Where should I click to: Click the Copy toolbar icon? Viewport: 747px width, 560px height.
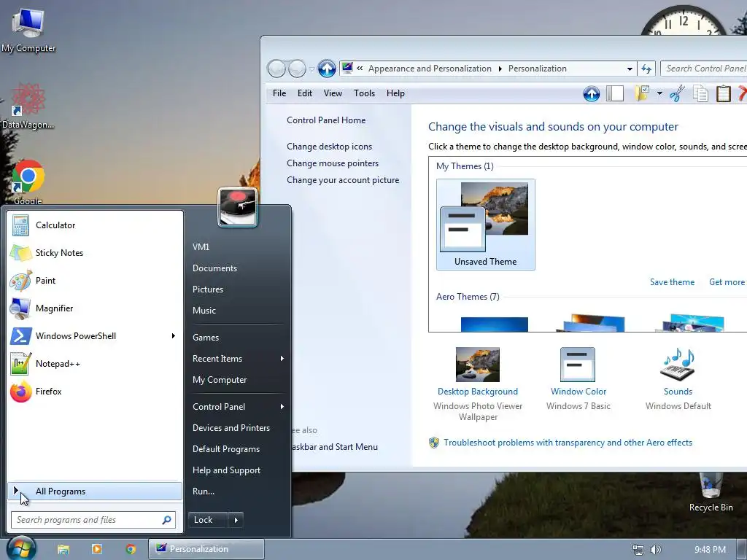[x=700, y=93]
